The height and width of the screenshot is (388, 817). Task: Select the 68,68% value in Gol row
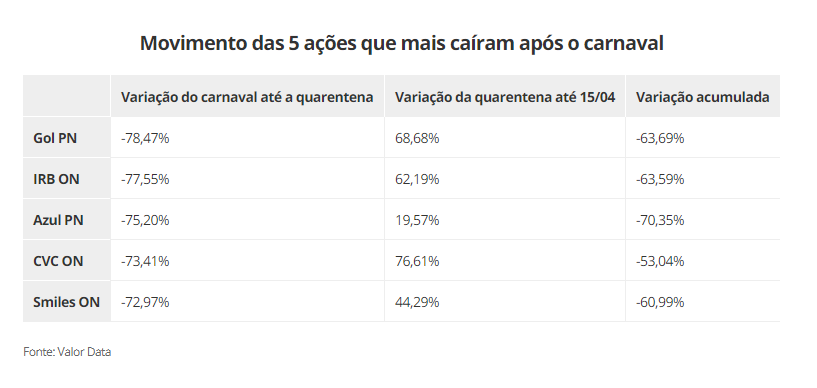click(417, 138)
